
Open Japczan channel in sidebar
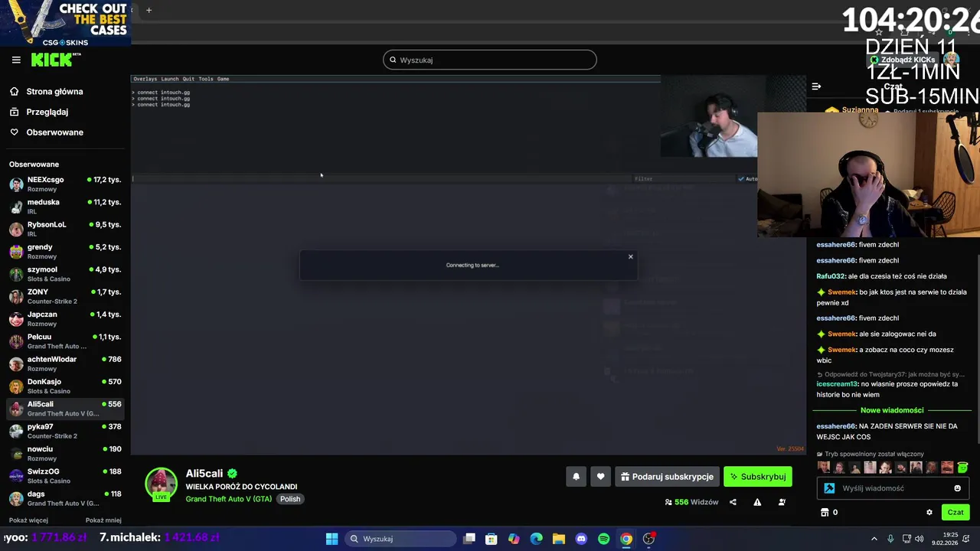pyautogui.click(x=65, y=319)
